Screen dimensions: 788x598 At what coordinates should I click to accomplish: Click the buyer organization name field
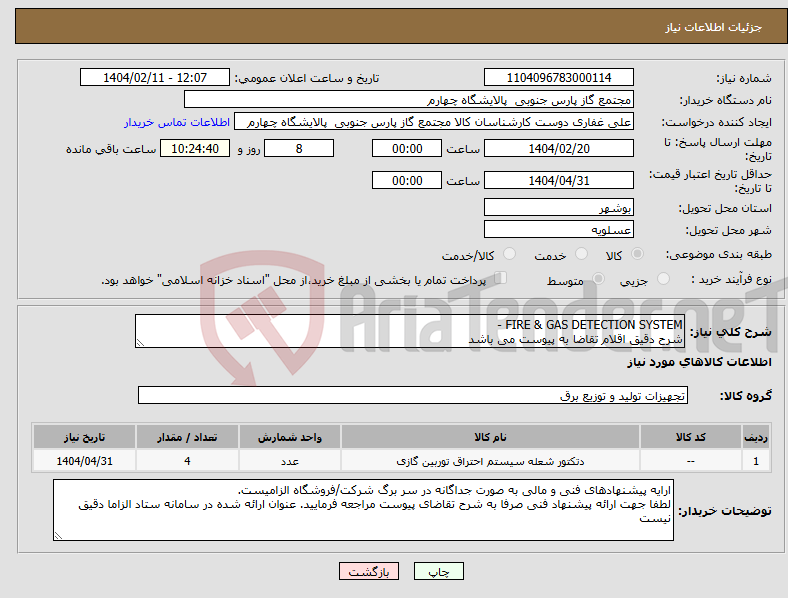(409, 99)
